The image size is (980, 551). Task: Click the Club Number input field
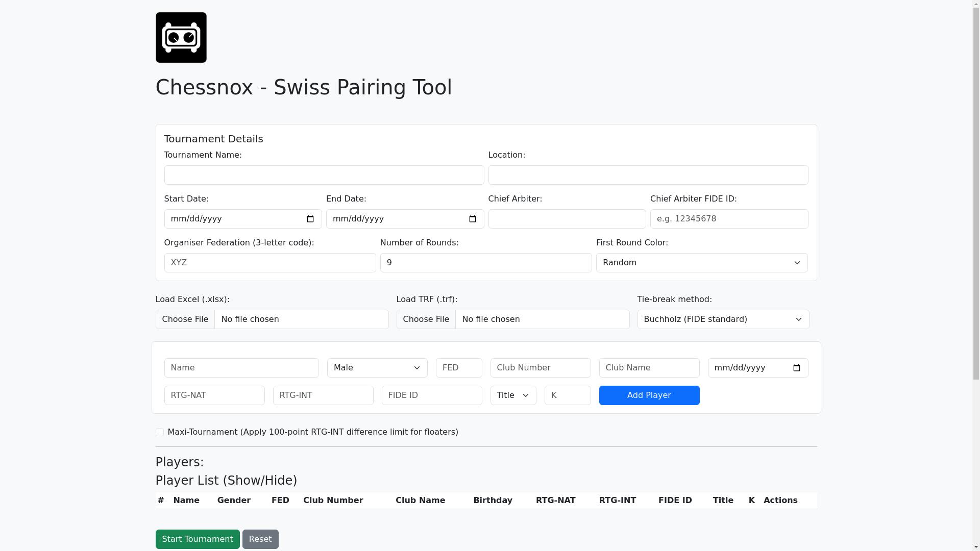point(541,368)
